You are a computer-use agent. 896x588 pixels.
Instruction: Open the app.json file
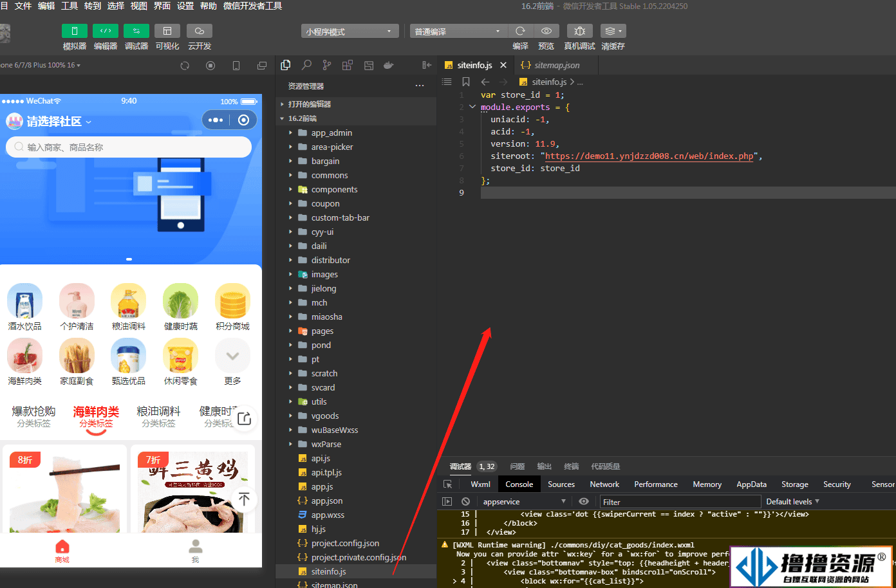[356, 501]
